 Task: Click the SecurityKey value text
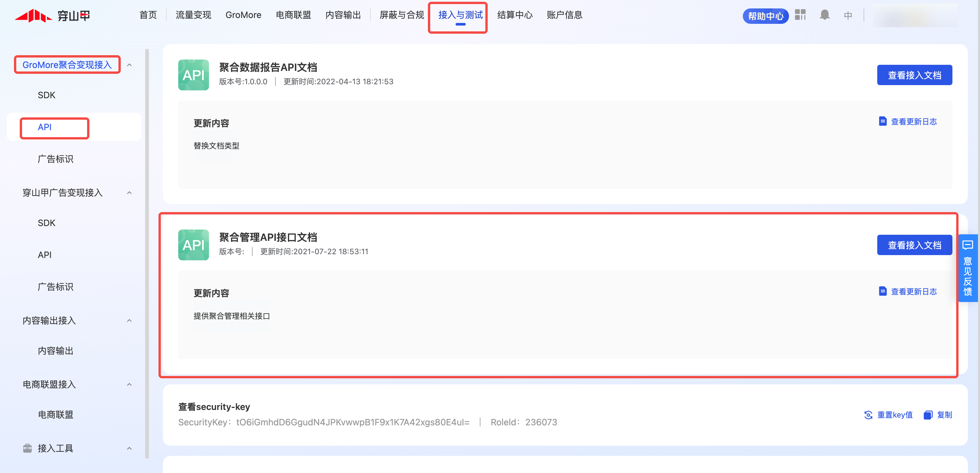pos(353,422)
